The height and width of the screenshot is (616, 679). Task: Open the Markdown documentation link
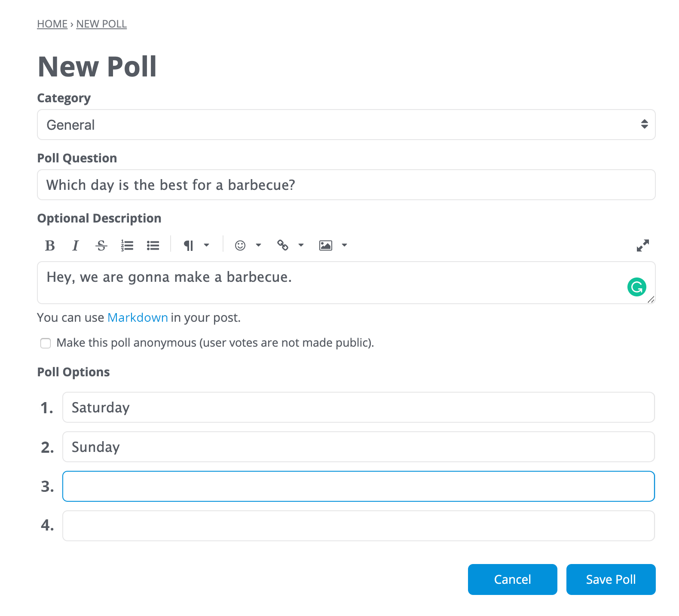138,317
